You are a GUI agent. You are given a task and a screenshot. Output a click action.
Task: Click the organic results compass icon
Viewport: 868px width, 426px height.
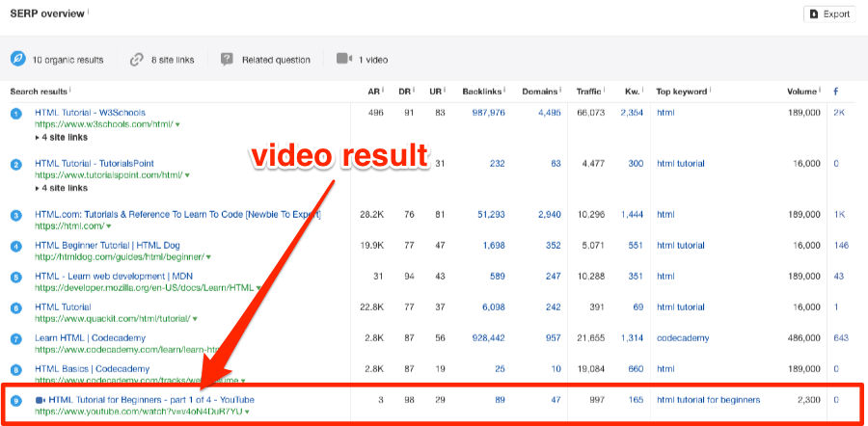point(17,60)
